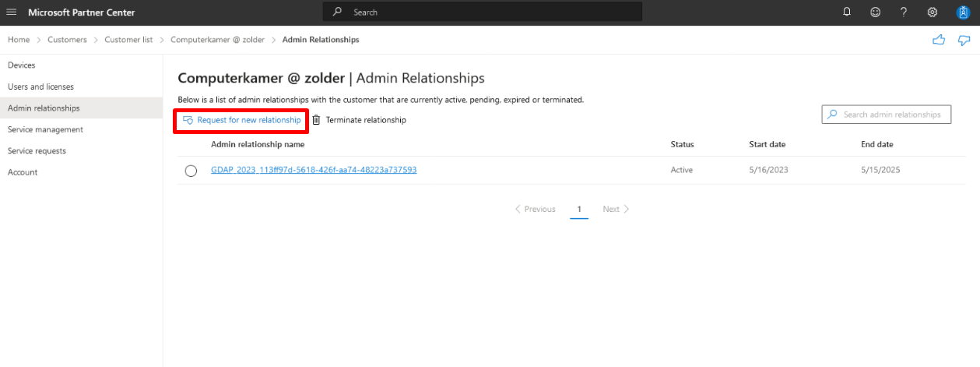Click the 5/15/2025 end date cell
Viewport: 980px width, 367px height.
[x=879, y=170]
